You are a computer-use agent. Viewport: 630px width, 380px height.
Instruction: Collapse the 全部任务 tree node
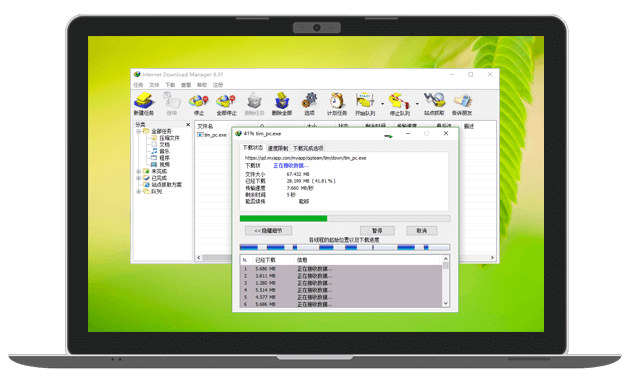tap(138, 131)
